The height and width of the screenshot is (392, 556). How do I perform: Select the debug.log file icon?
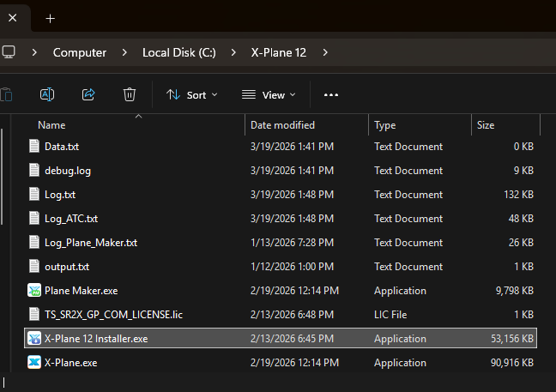[34, 170]
